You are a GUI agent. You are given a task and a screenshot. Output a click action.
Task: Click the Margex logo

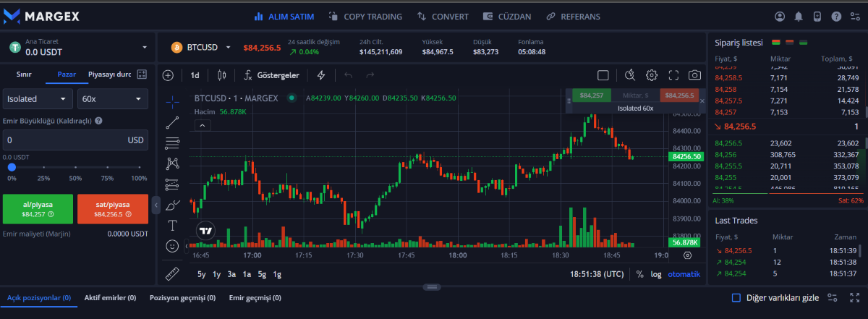[42, 16]
